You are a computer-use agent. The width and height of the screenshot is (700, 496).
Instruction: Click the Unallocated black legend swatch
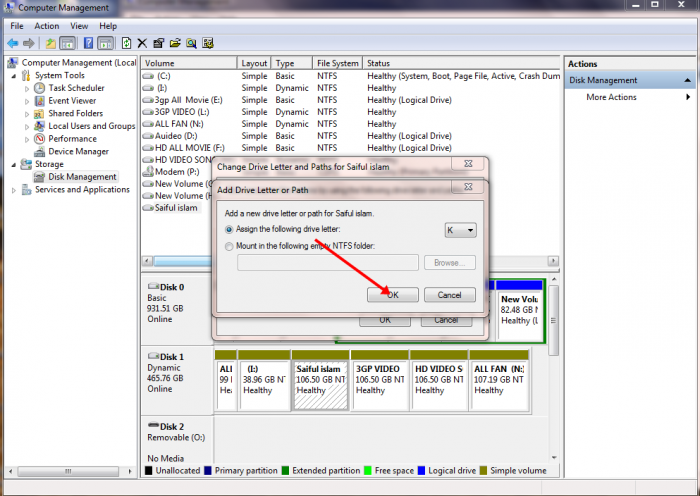click(149, 471)
